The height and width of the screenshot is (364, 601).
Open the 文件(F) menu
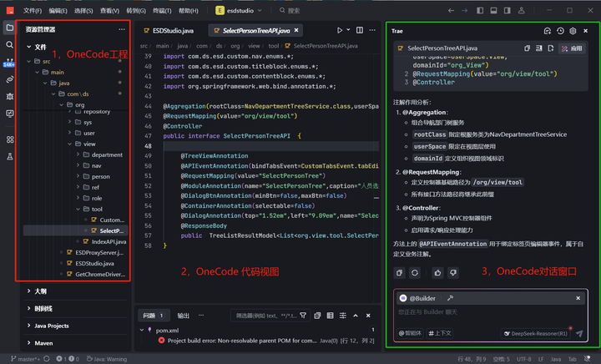pyautogui.click(x=33, y=11)
